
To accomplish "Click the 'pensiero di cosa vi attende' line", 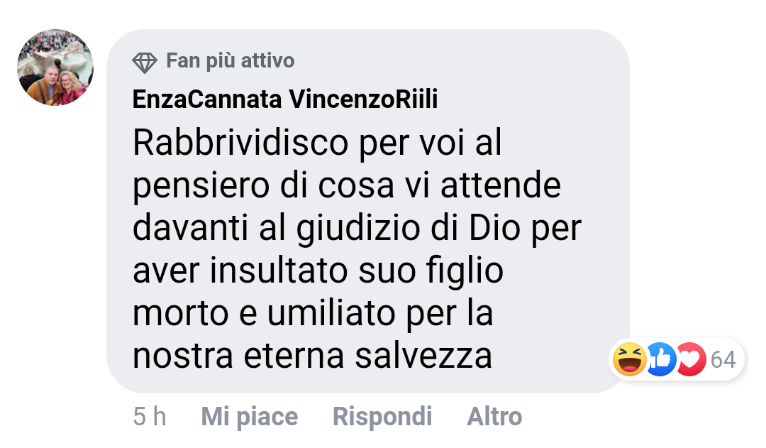I will tap(347, 186).
